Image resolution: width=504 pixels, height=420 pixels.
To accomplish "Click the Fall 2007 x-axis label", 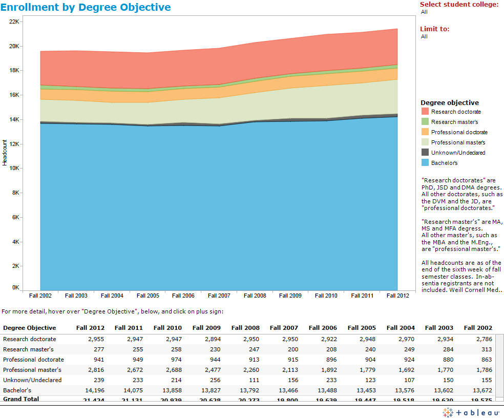I will pos(219,296).
